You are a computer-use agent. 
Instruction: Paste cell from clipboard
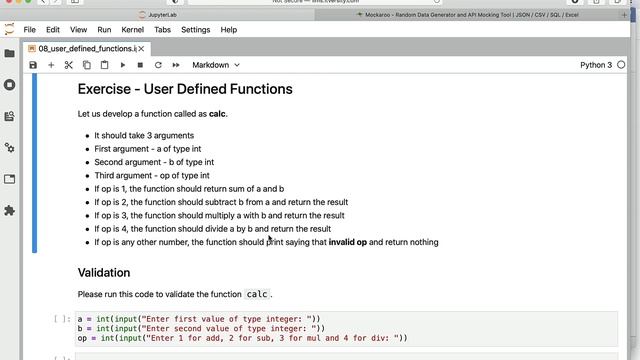[104, 65]
